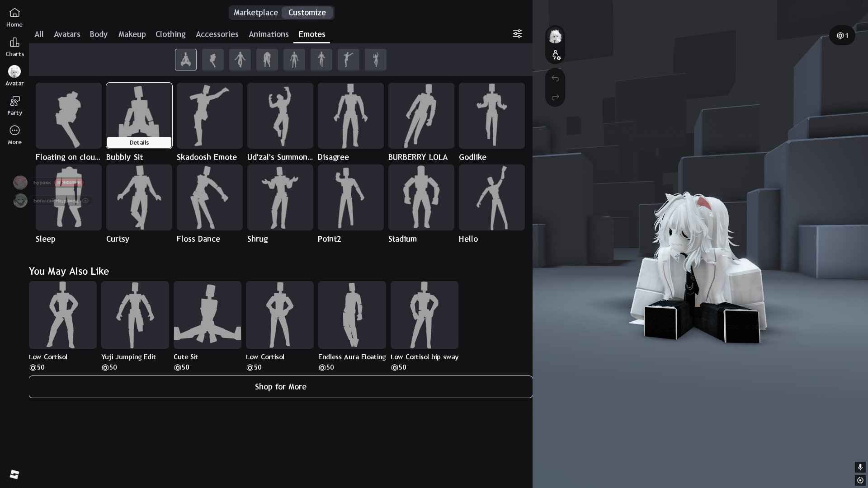
Task: Open the Low Cortisol hip sway recommendation
Action: [x=425, y=315]
